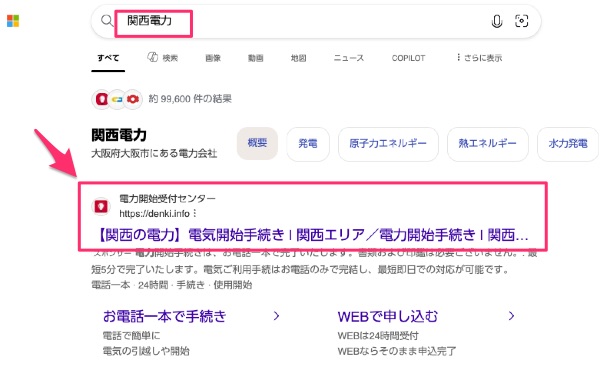Open the 【関西の電力】電気開始手続き result title
600x367 pixels.
click(312, 235)
